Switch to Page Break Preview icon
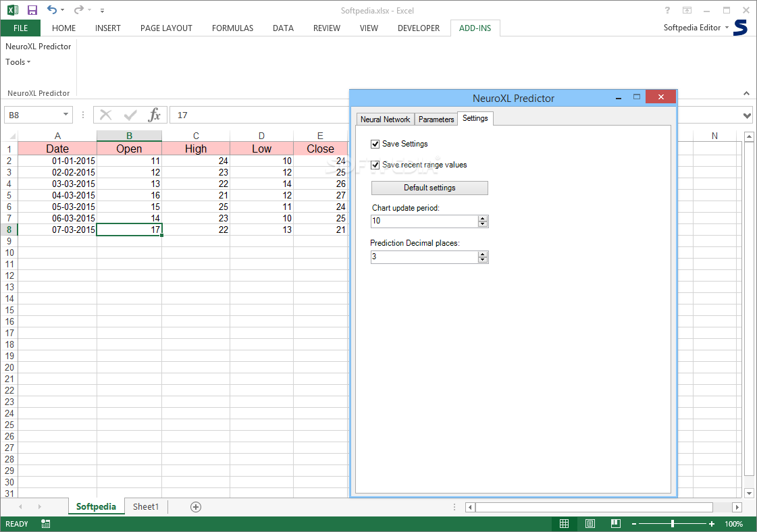Screen dimensions: 757x532 (616, 524)
